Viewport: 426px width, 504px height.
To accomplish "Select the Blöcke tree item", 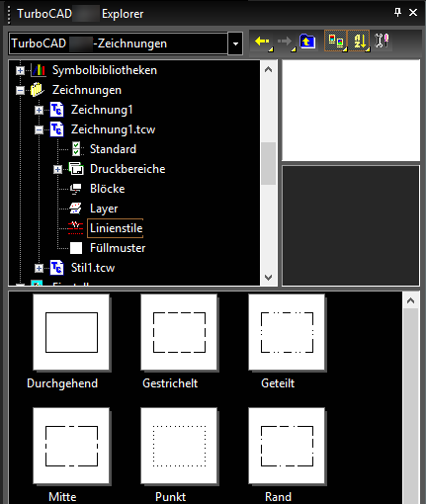I will pyautogui.click(x=108, y=189).
